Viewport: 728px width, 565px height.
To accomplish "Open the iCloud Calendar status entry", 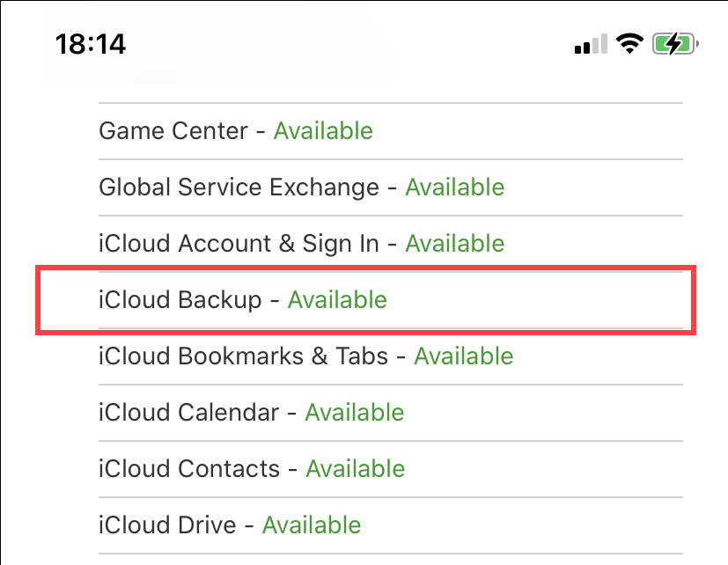I will click(251, 412).
